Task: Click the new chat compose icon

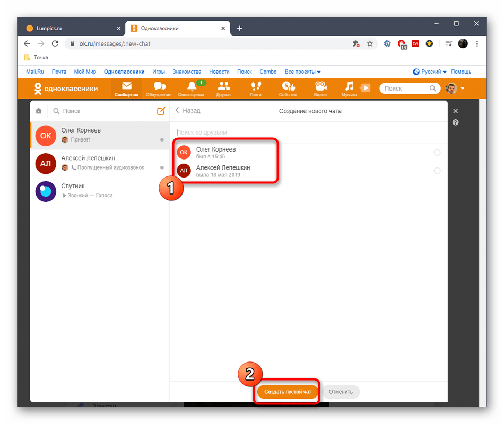Action: coord(161,111)
